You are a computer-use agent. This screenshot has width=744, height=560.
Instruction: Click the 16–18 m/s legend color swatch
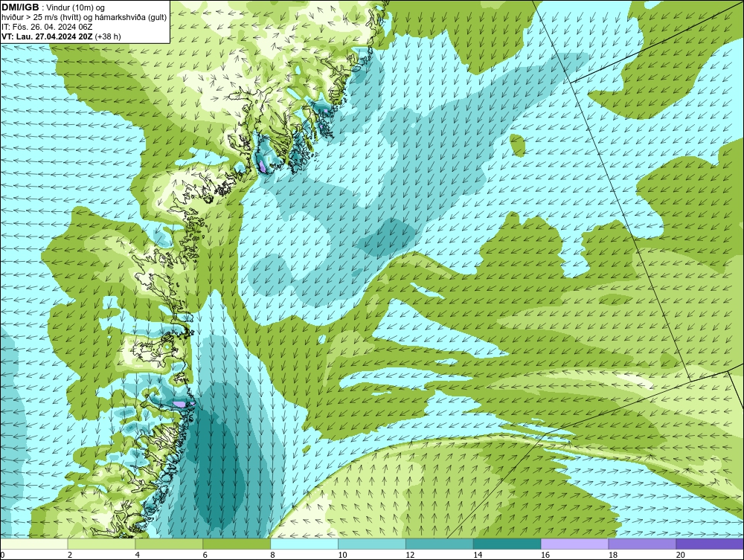tap(574, 544)
